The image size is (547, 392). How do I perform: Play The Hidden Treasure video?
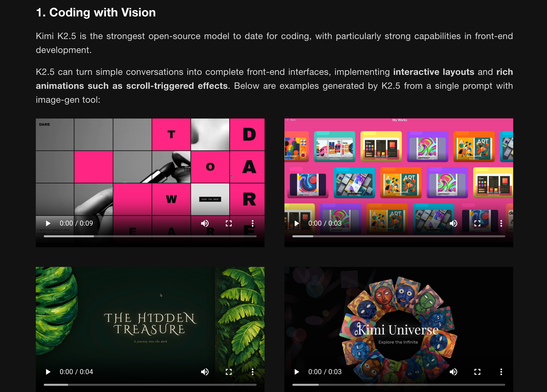tap(48, 372)
